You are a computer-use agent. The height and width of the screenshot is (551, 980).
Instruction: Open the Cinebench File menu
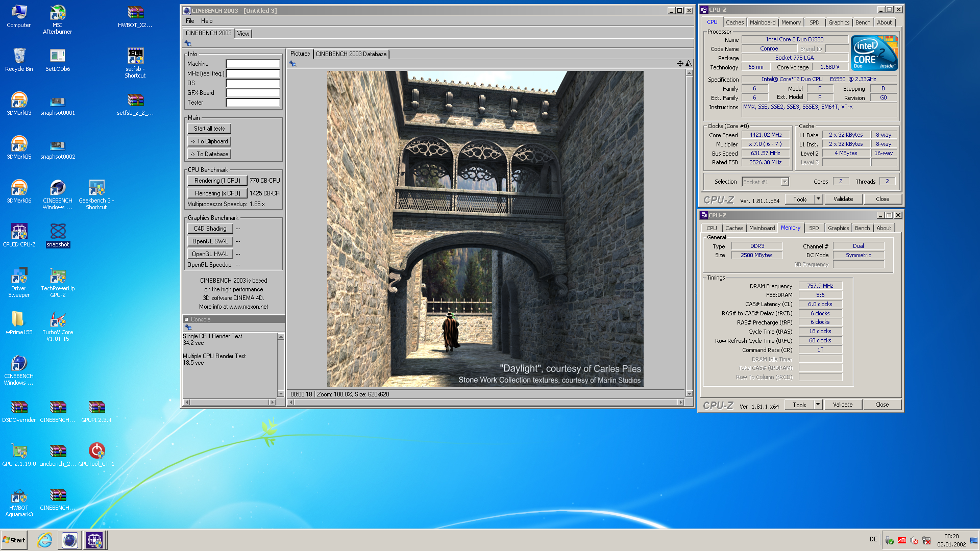click(x=190, y=21)
